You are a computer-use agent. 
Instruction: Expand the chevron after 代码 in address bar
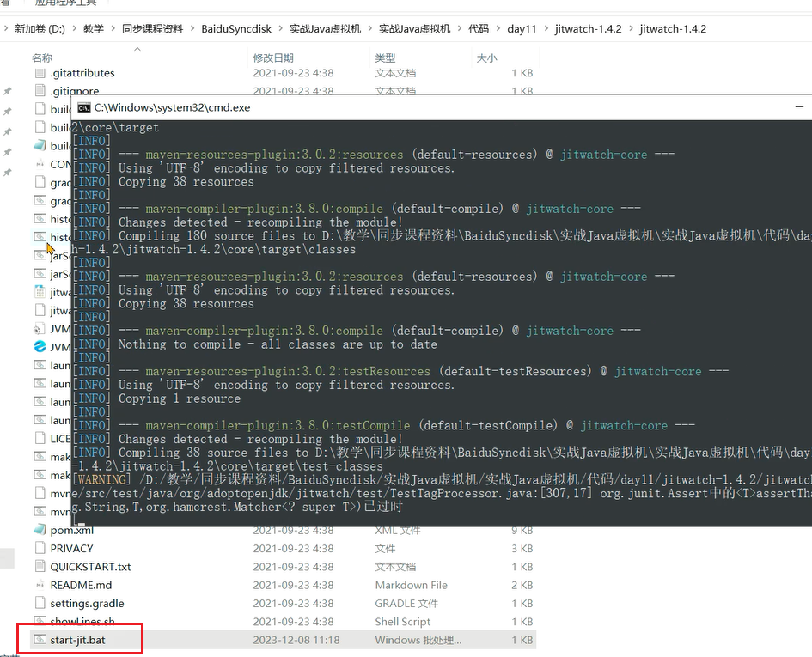coord(498,29)
